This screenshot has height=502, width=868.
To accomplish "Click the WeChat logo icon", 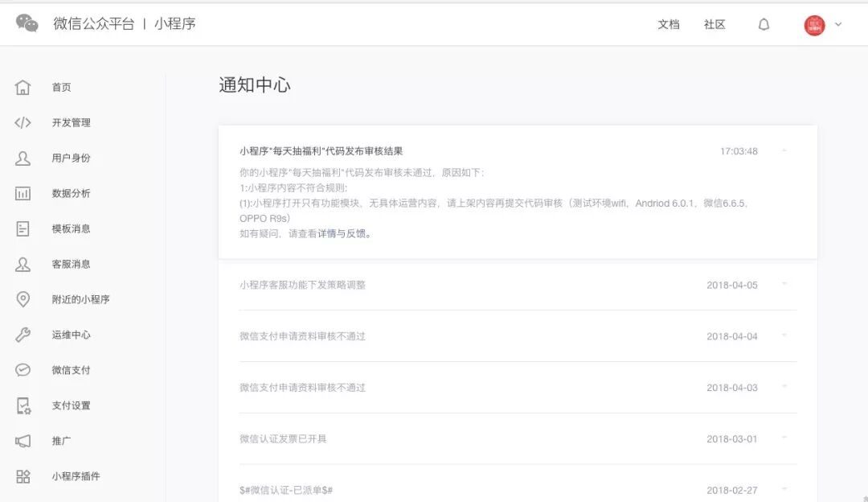I will tap(27, 23).
